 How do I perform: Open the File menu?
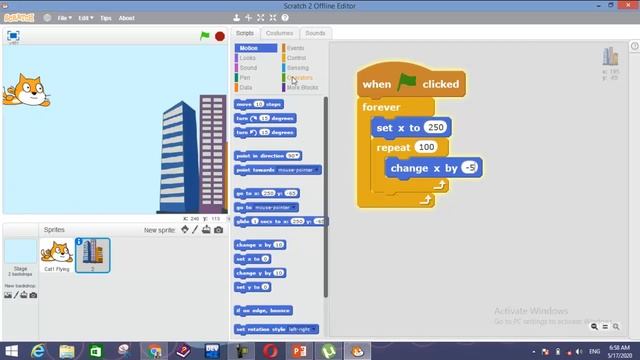(64, 18)
